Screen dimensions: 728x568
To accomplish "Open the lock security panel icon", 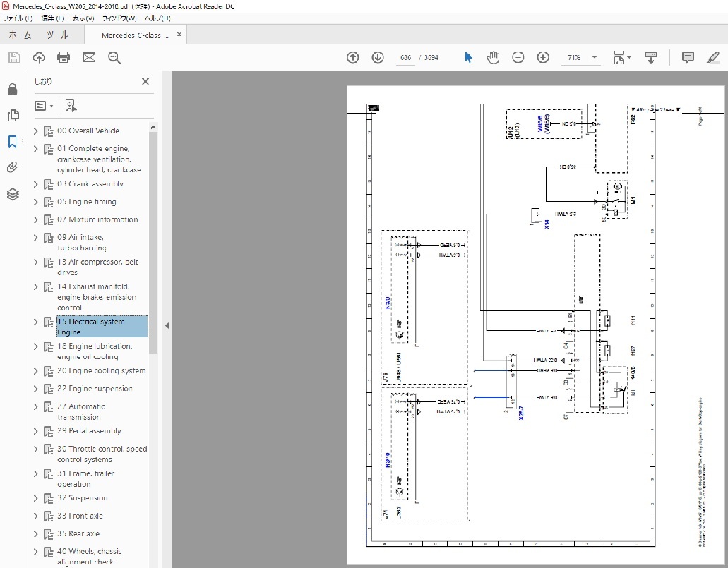I will click(13, 89).
